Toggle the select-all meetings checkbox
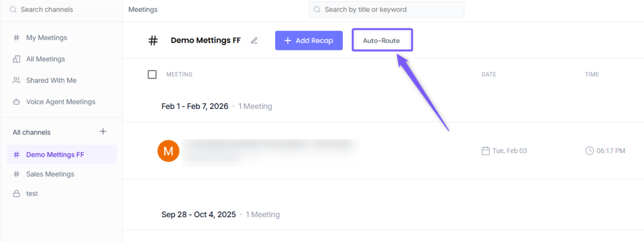 (152, 75)
